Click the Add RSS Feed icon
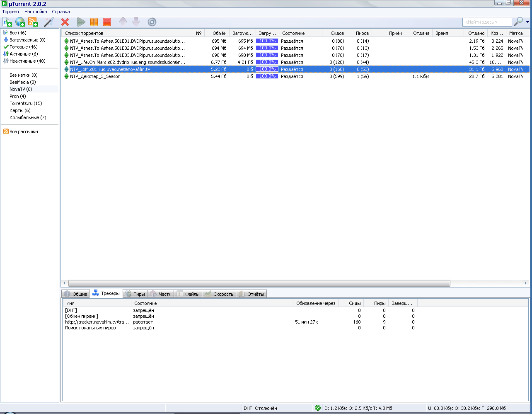This screenshot has height=414, width=532. tap(33, 22)
